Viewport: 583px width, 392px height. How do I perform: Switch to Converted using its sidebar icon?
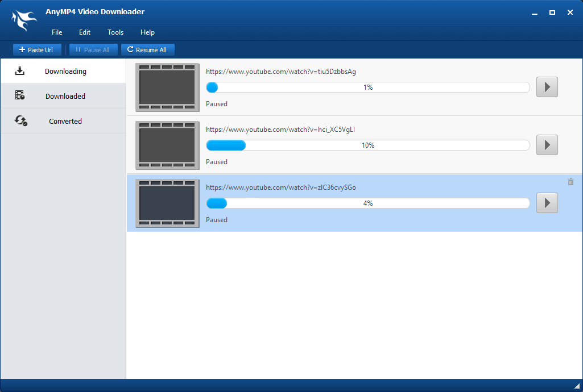[x=20, y=120]
